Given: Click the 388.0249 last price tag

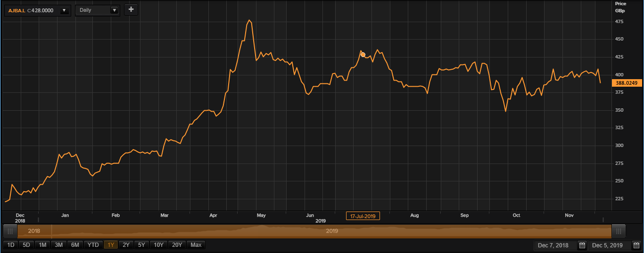Looking at the screenshot, I should (627, 83).
